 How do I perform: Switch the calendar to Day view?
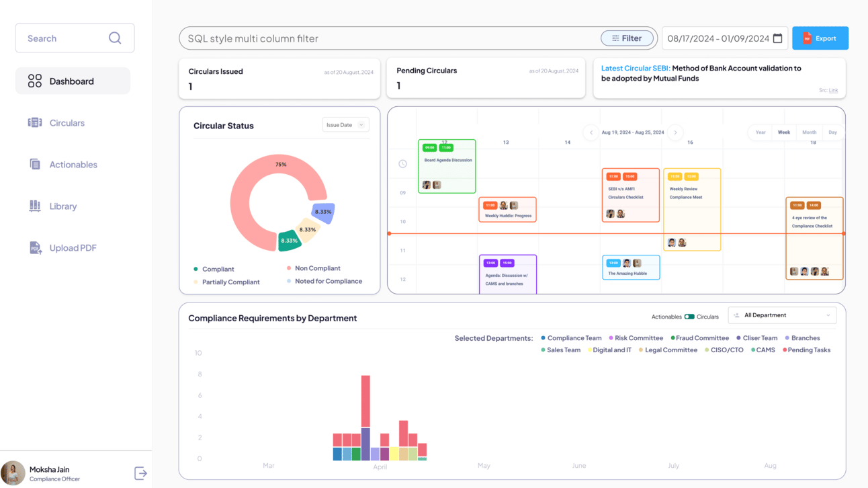coord(832,132)
